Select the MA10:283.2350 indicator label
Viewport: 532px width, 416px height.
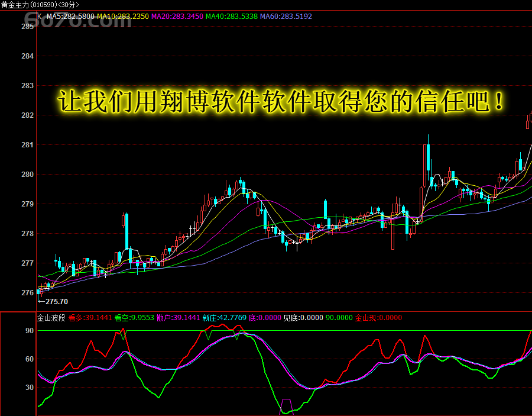point(123,17)
